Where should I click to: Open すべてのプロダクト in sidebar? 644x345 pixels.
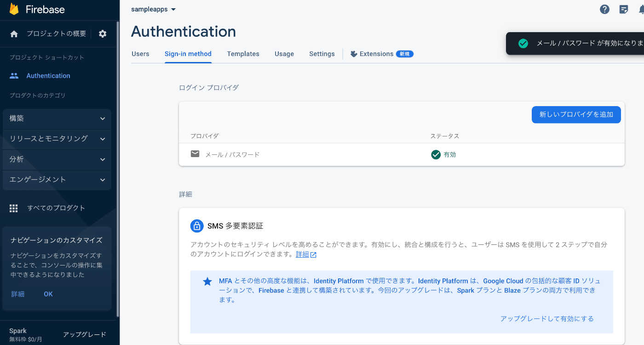coord(56,208)
